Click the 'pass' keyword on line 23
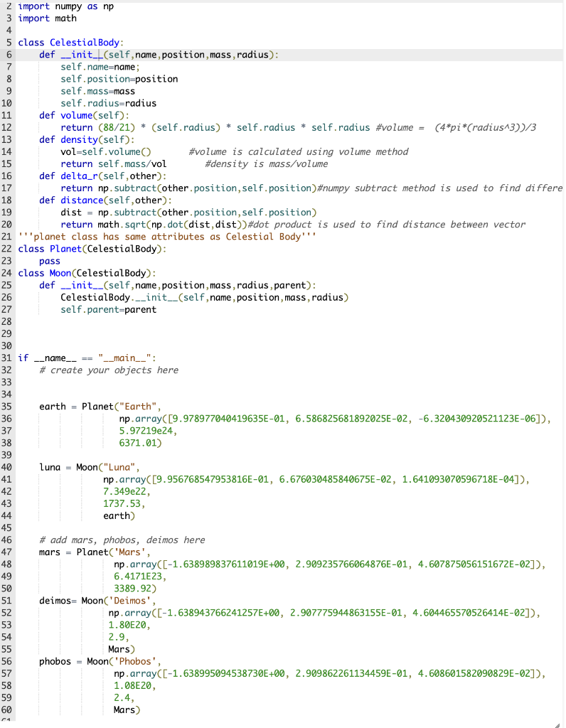This screenshot has height=728, width=566. [50, 261]
